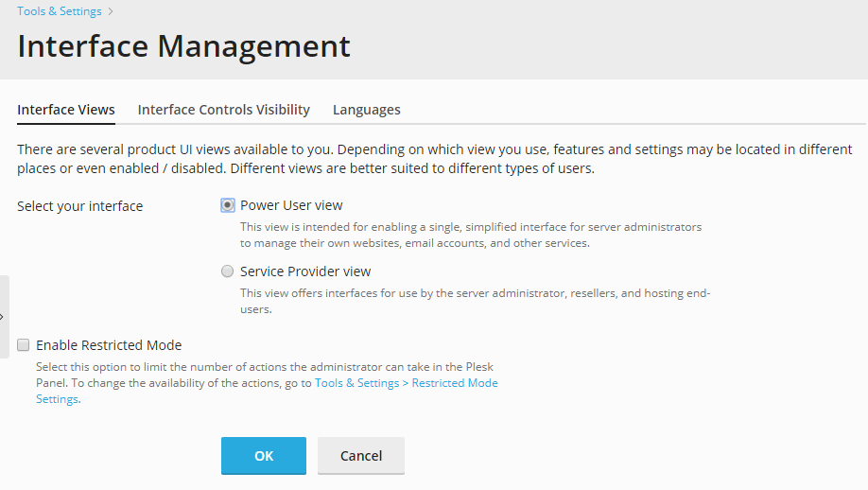
Task: Click the "Power User view" option label
Action: tap(291, 205)
